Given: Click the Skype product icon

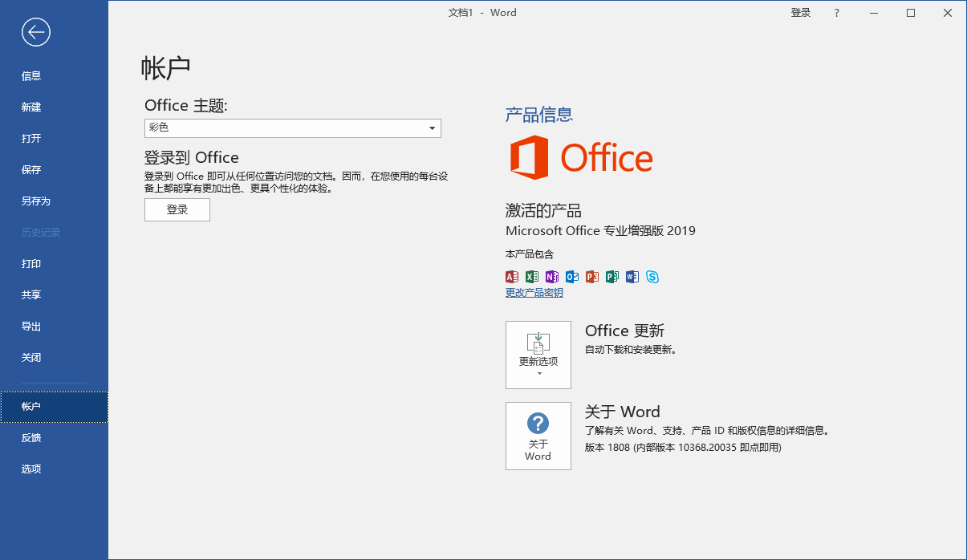Looking at the screenshot, I should coord(652,276).
